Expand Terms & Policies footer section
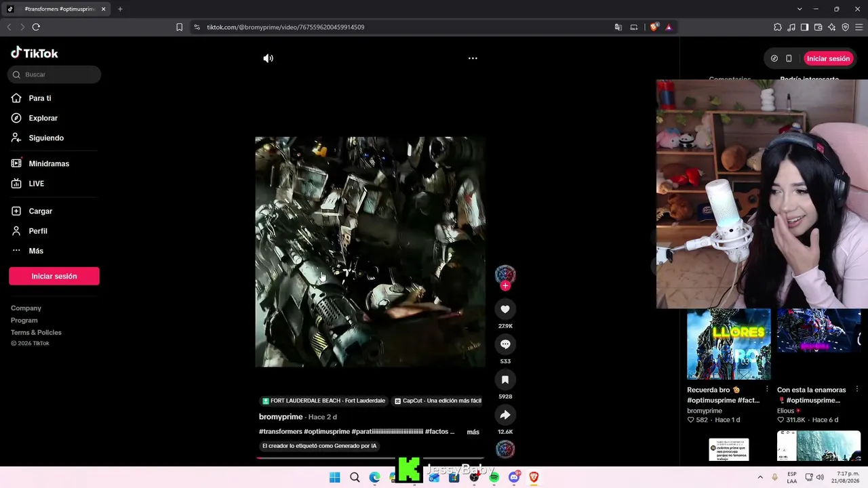This screenshot has height=488, width=868. (x=36, y=333)
